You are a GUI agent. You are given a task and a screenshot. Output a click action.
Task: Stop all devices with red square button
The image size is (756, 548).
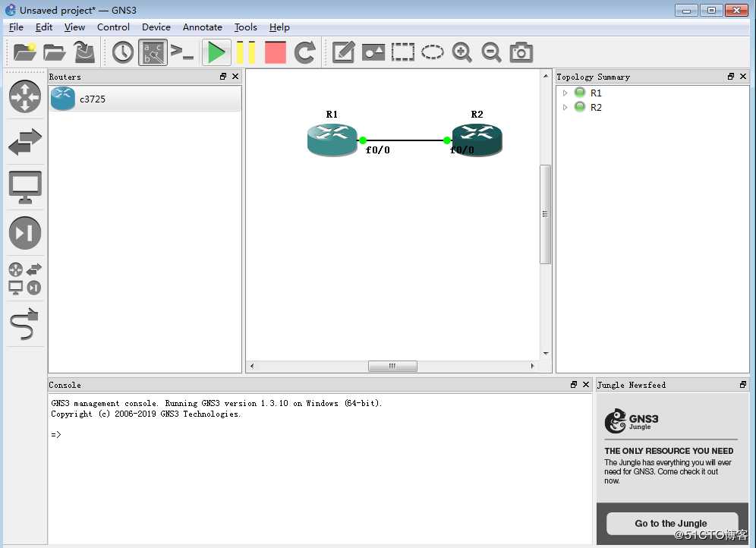pos(276,52)
